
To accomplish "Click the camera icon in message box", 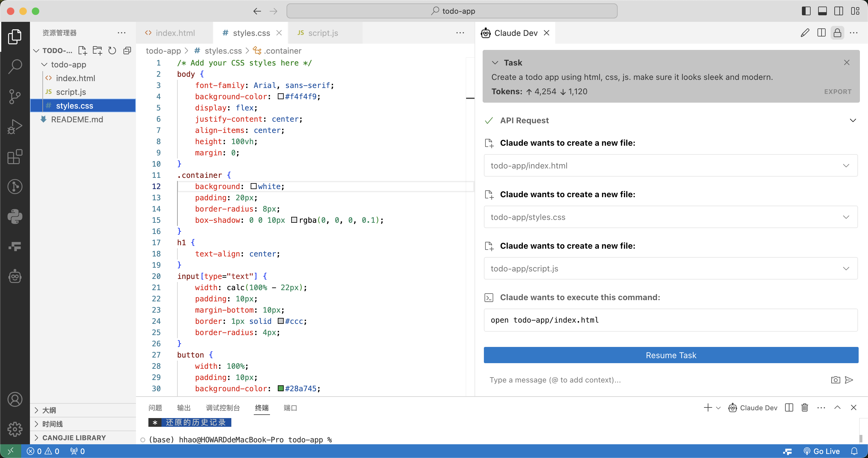I will click(835, 380).
